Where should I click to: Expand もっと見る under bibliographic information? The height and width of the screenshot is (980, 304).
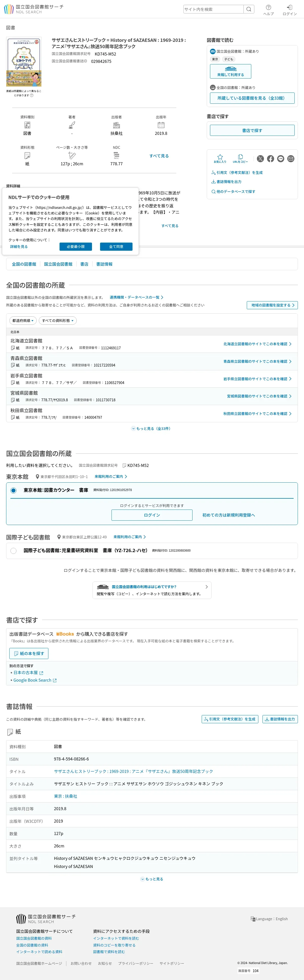(152, 879)
